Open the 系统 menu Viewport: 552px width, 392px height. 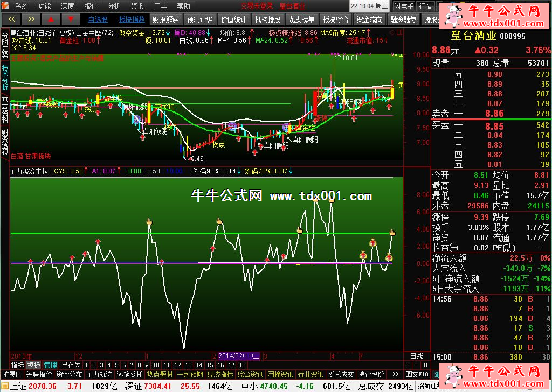[x=21, y=6]
